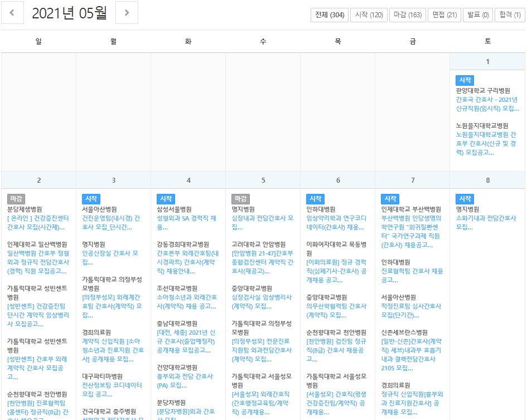This screenshot has width=527, height=420.
Task: Open 노원을지대학교병원 간호부 간호사 posting
Action: tap(486, 143)
